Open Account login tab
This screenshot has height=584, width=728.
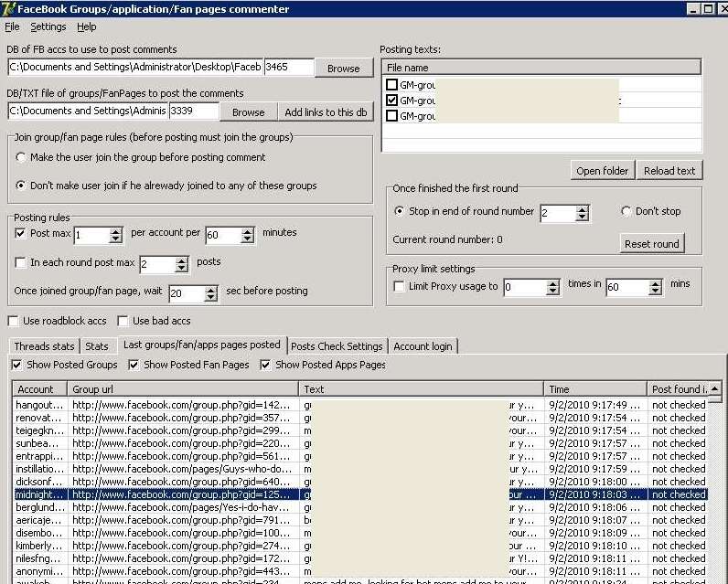[x=423, y=346]
